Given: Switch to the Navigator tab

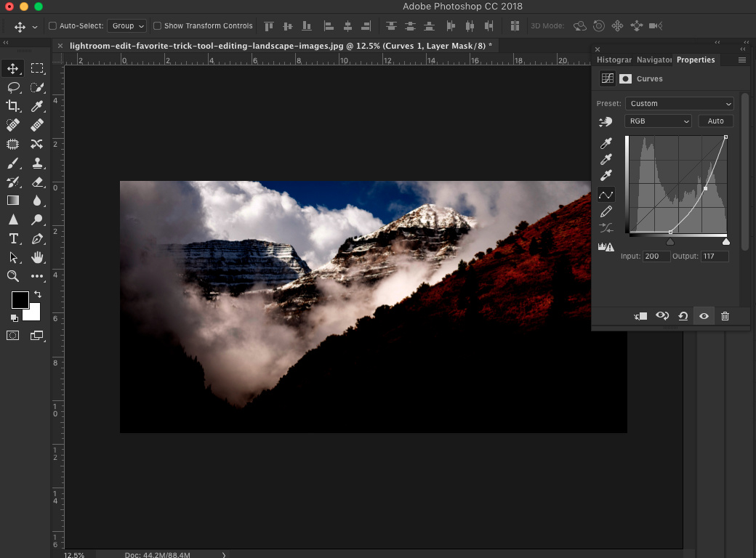Looking at the screenshot, I should click(654, 60).
